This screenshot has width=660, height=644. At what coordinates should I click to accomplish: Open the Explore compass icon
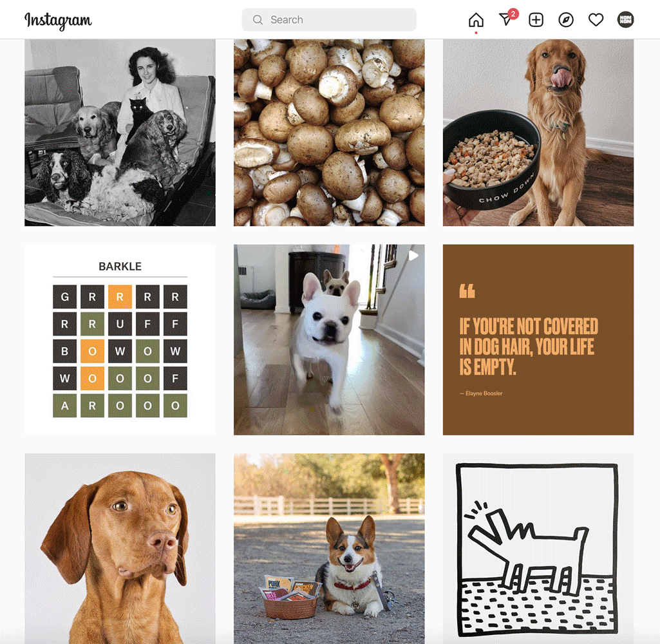click(x=566, y=20)
